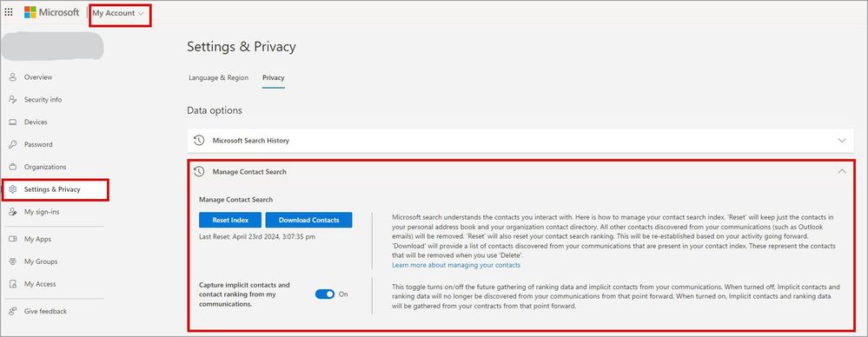Click the Microsoft logo
868x337 pixels.
coord(52,12)
